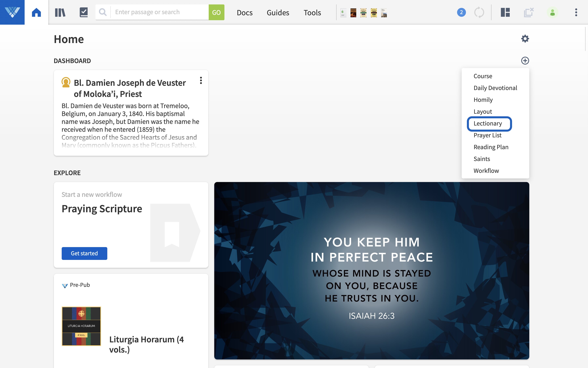
Task: Choose Homily in the add menu
Action: 483,100
